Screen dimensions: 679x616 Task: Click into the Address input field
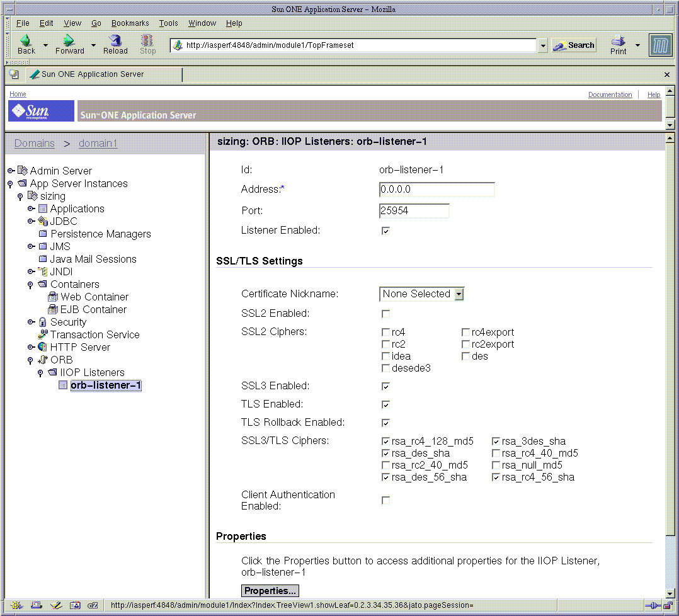coord(437,190)
